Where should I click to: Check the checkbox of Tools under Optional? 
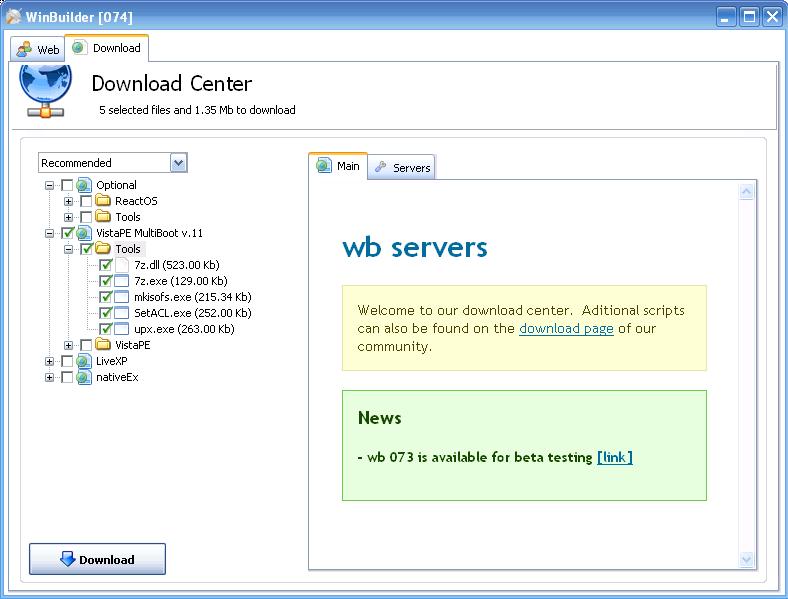(x=86, y=217)
